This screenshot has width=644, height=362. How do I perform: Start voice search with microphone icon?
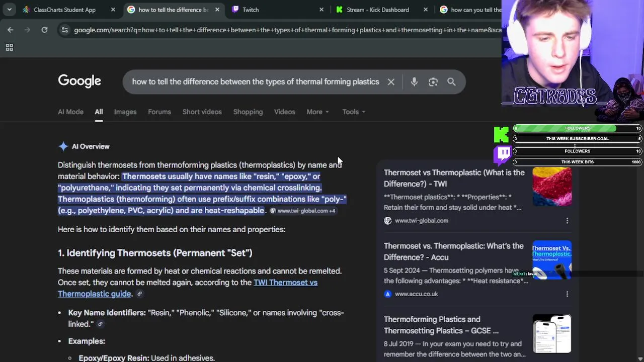[x=414, y=81]
